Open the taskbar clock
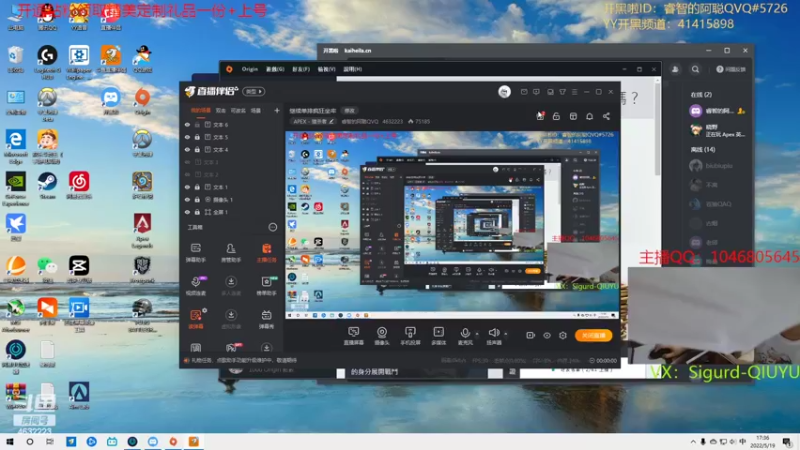Image resolution: width=800 pixels, height=450 pixels. (762, 442)
